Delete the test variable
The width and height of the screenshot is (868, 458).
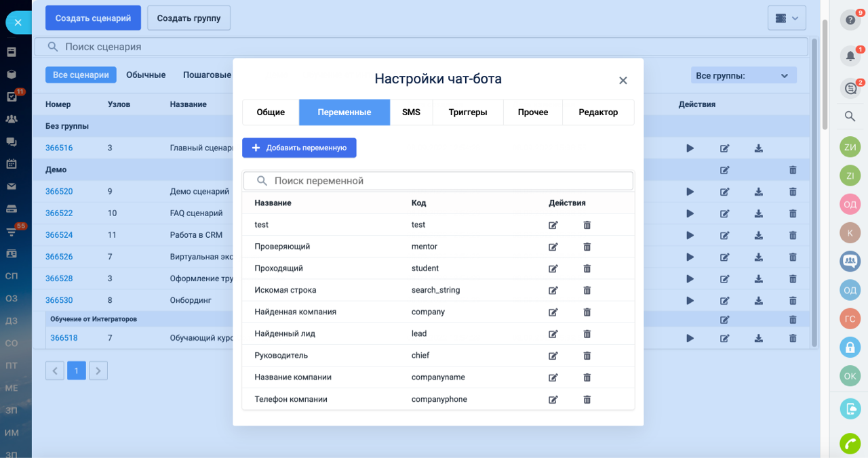(587, 225)
